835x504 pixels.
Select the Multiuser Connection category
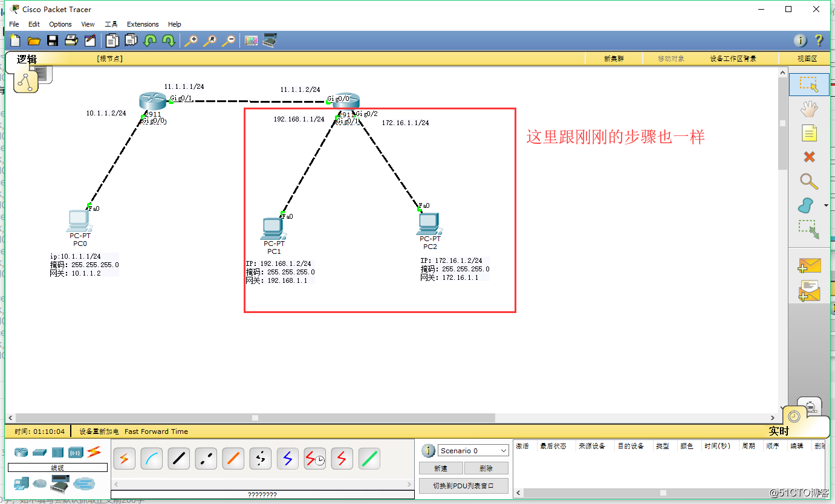pos(85,483)
